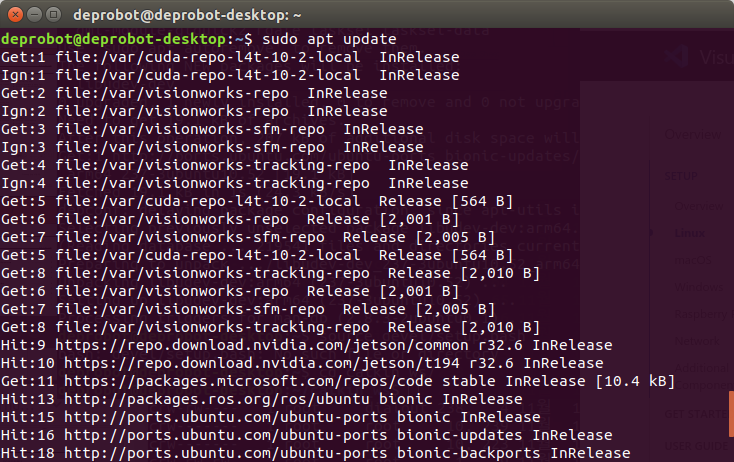Click Hit:10 nvidia jetson/t194 r32.6 line
Image resolution: width=734 pixels, height=462 pixels.
pyautogui.click(x=302, y=363)
